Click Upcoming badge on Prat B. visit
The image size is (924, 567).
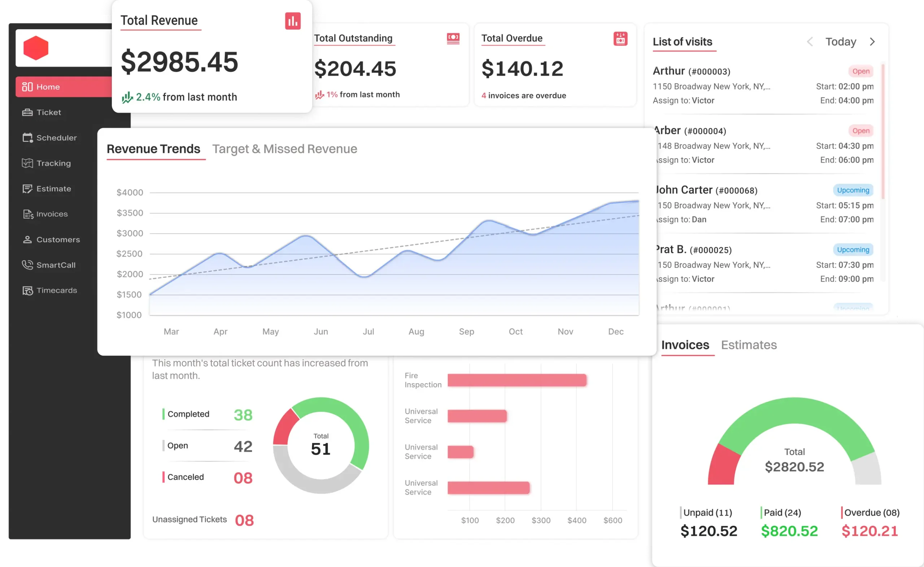853,250
